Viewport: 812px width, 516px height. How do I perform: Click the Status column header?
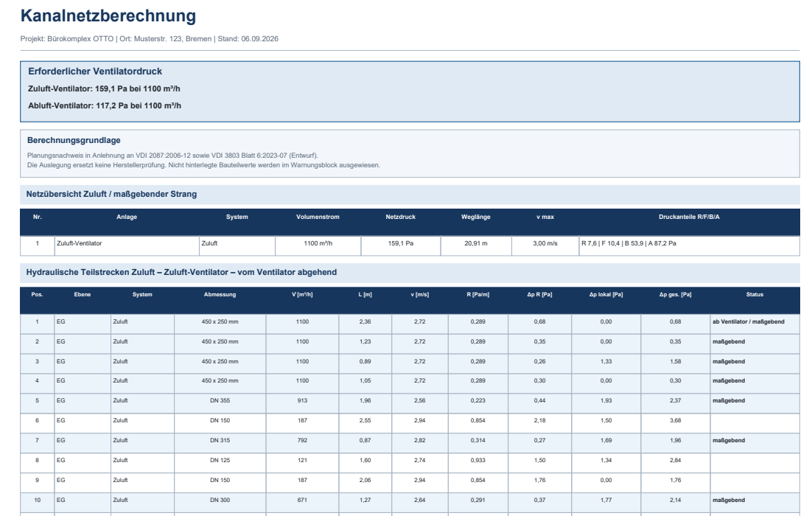[755, 294]
